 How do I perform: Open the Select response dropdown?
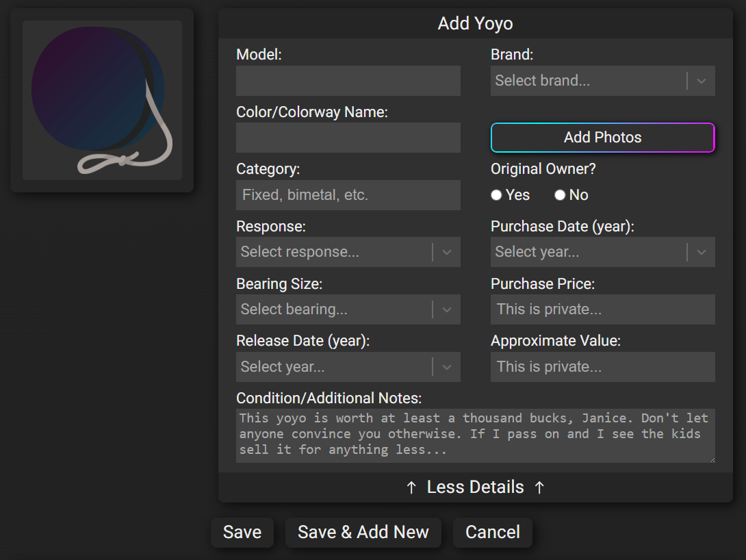tap(348, 252)
